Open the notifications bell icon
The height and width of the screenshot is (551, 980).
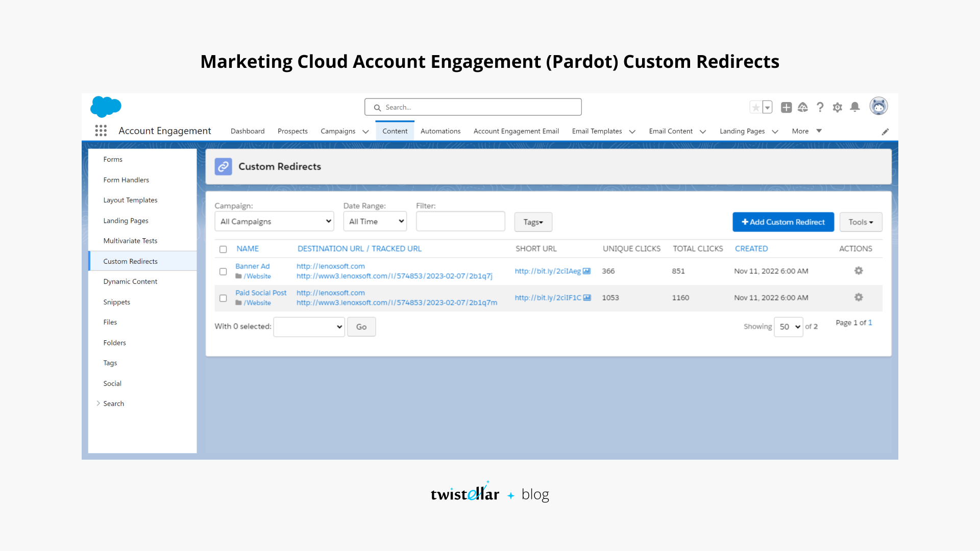pyautogui.click(x=855, y=107)
